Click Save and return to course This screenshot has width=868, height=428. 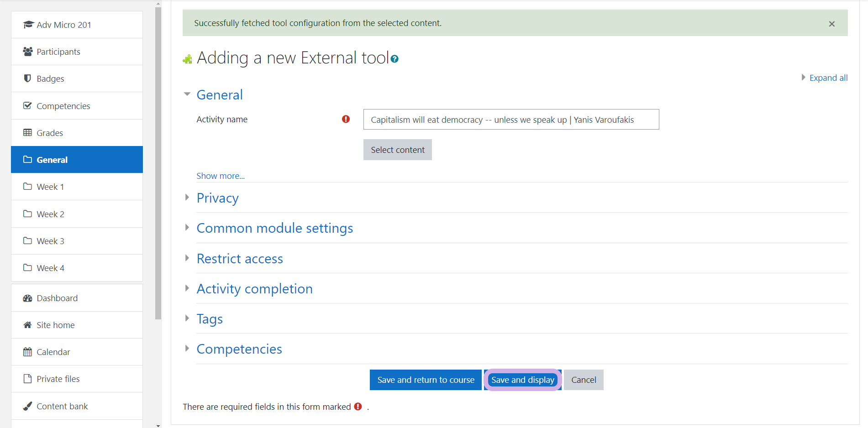pos(426,380)
